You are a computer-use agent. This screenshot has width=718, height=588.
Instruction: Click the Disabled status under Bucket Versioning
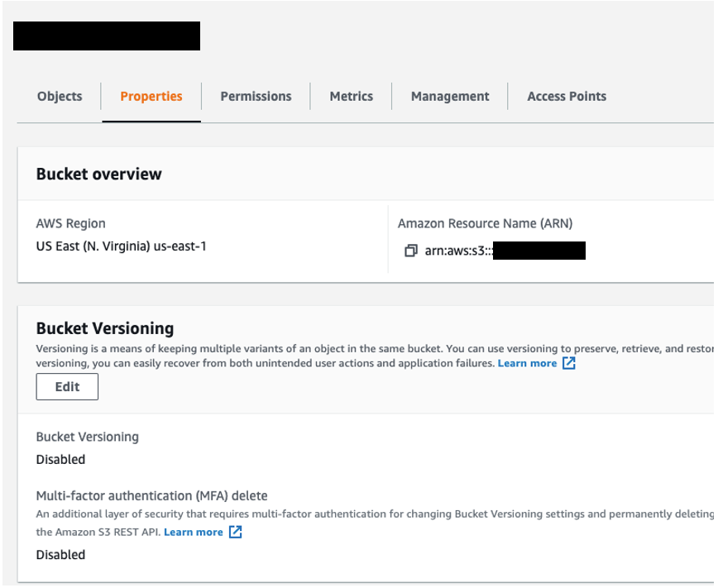[x=60, y=459]
